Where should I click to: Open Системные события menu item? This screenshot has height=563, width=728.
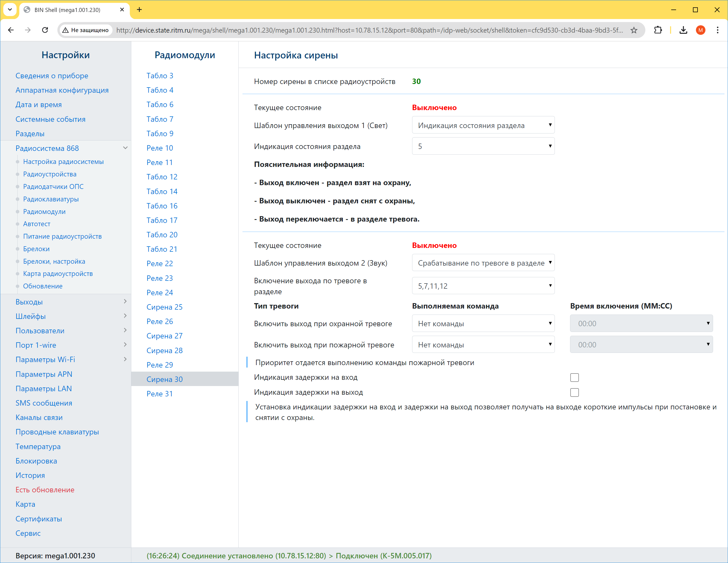click(x=50, y=119)
